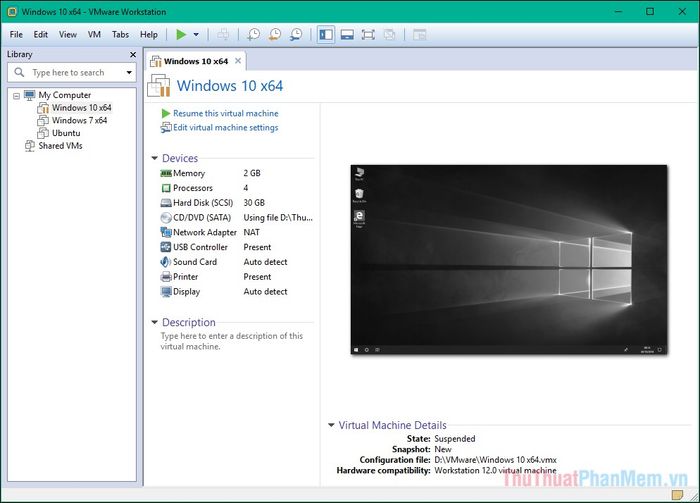The image size is (700, 503).
Task: Close the Windows 10 x64 tab
Action: pos(238,61)
